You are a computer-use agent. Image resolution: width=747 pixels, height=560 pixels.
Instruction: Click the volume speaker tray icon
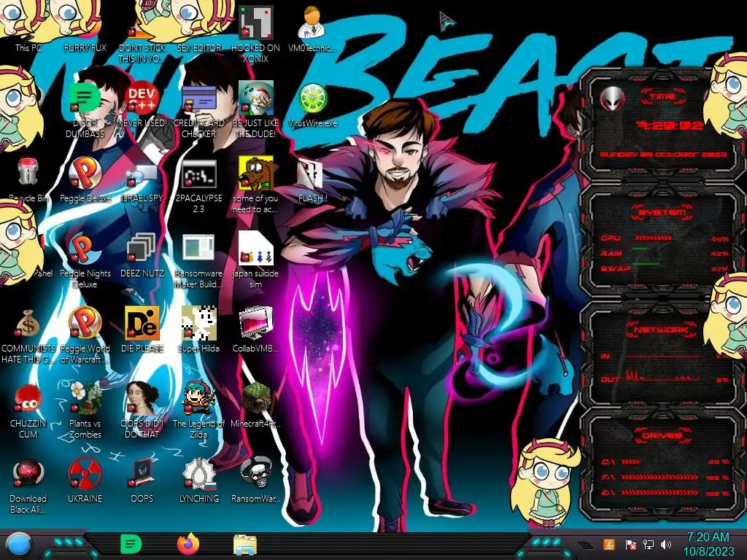coord(666,545)
